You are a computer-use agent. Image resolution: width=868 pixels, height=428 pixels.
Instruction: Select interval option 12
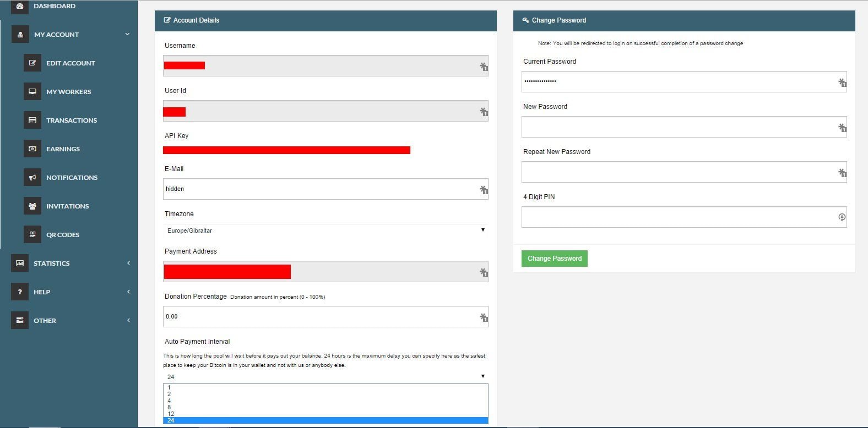click(x=325, y=414)
